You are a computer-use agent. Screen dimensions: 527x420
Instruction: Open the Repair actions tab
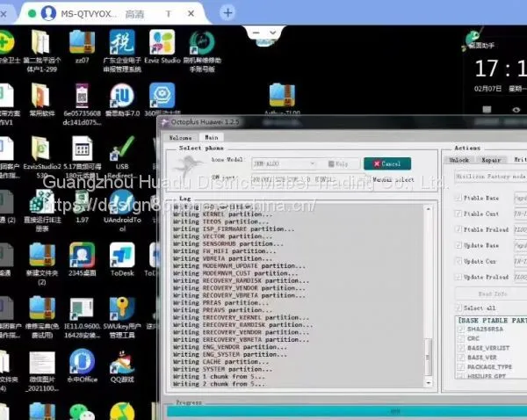(491, 160)
